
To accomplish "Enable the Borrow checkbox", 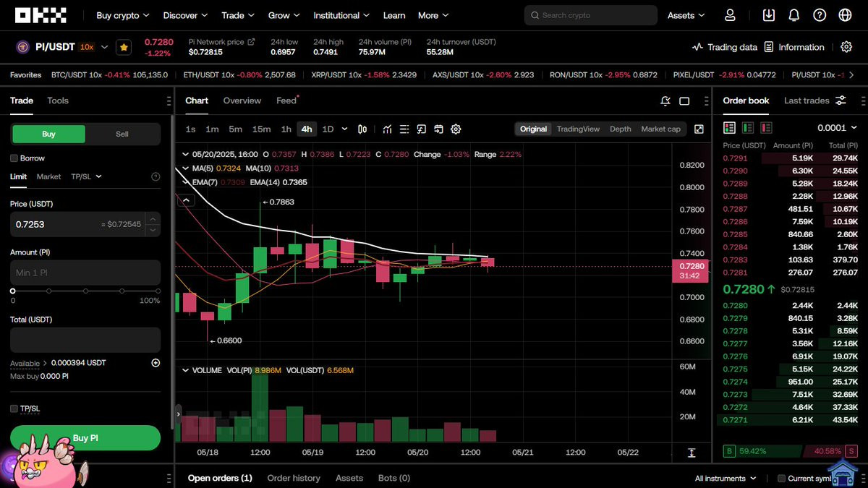I will click(14, 158).
